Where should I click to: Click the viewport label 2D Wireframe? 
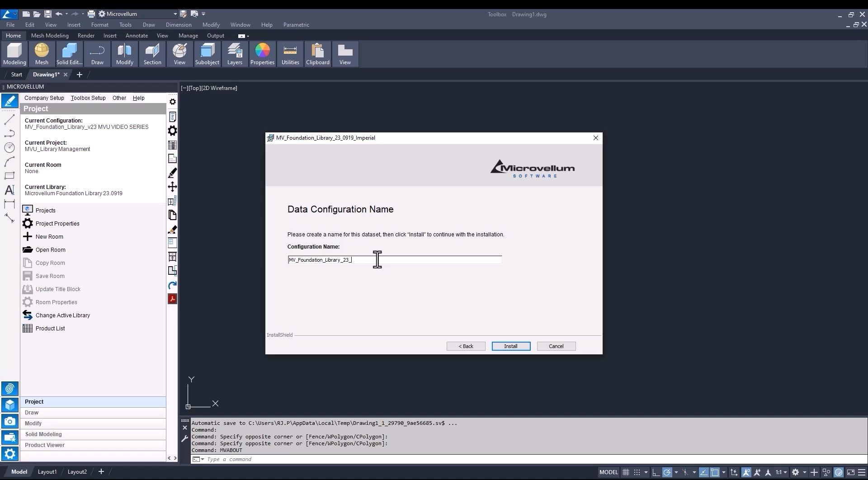[219, 88]
